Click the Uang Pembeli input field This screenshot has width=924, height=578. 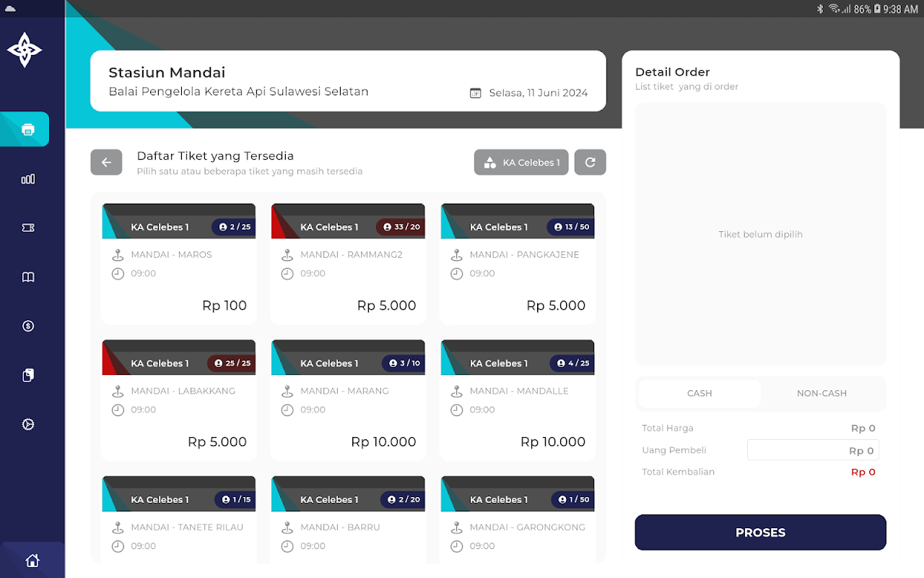coord(813,450)
